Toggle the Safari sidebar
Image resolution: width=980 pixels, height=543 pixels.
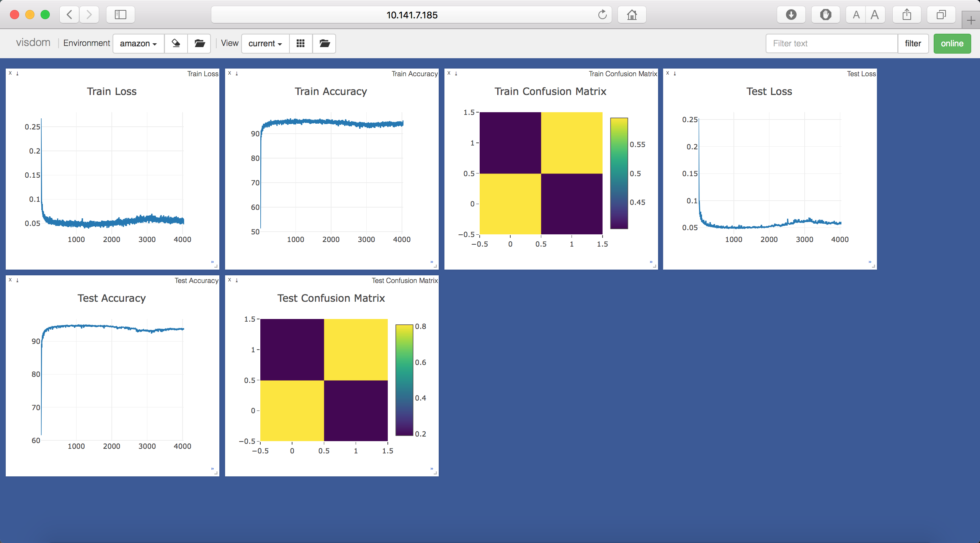121,15
